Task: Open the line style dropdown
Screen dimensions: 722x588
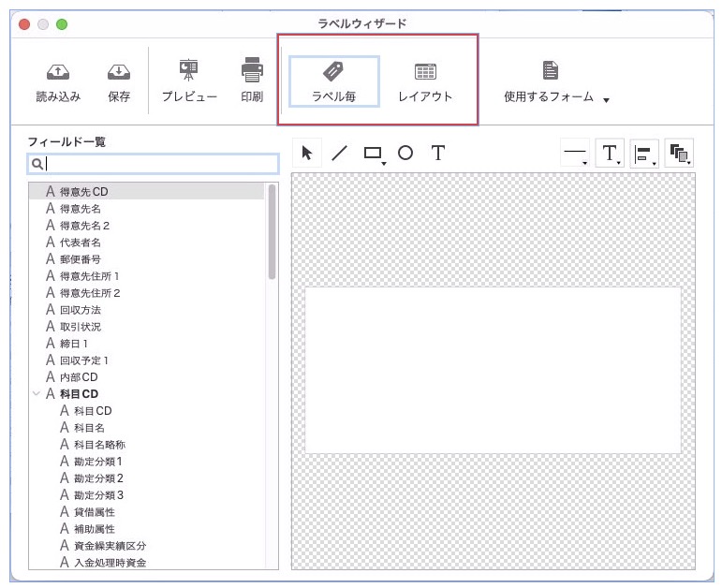Action: 575,154
